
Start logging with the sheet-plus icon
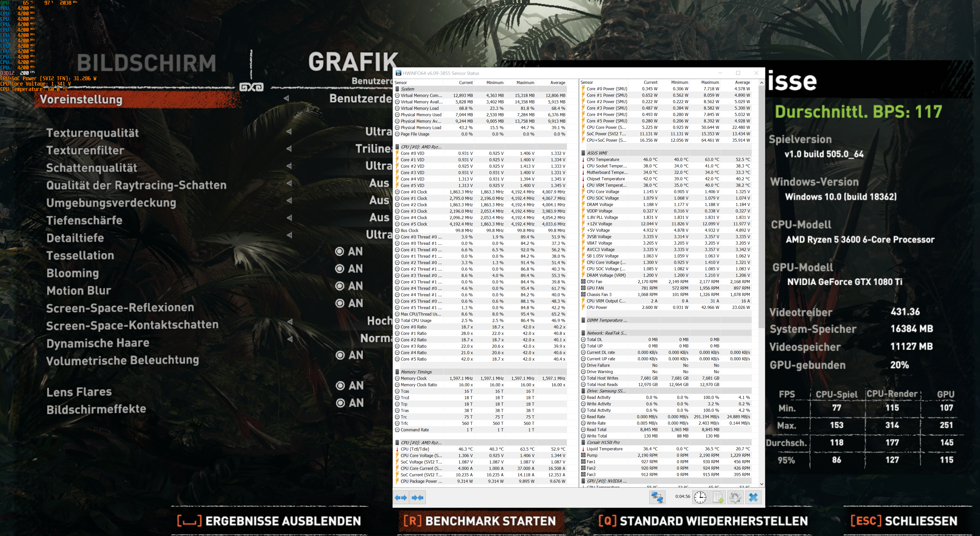[718, 497]
